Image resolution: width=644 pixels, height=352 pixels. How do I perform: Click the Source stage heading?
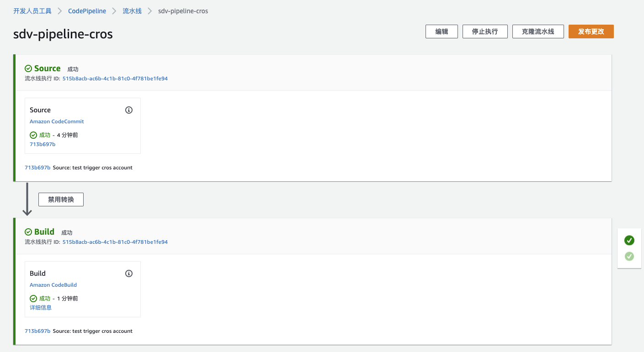pyautogui.click(x=47, y=68)
